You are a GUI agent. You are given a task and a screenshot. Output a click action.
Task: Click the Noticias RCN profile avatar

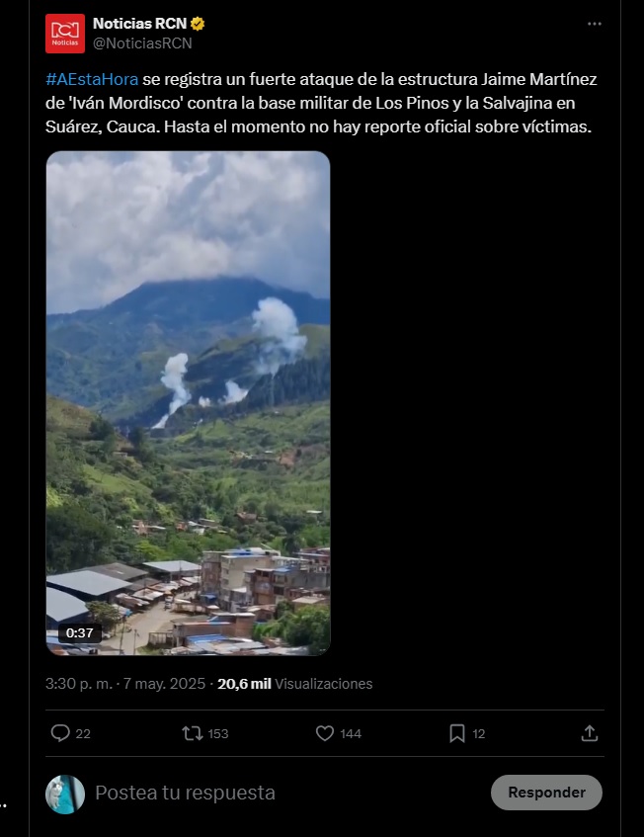point(65,34)
